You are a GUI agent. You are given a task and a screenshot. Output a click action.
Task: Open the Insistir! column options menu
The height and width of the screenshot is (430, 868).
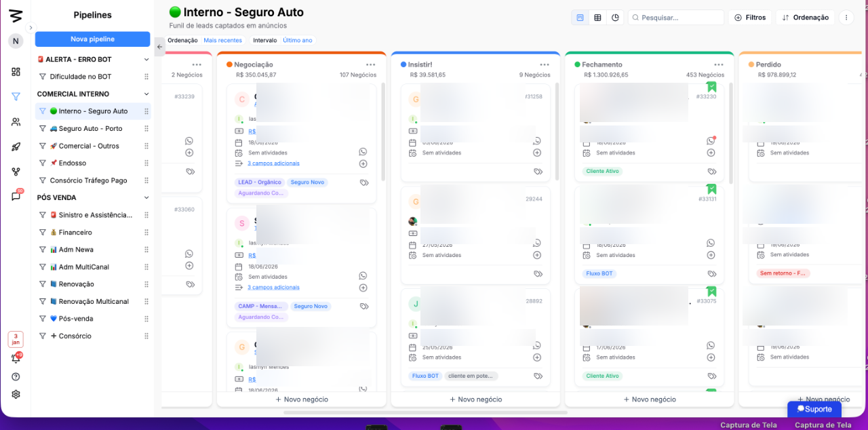point(545,64)
